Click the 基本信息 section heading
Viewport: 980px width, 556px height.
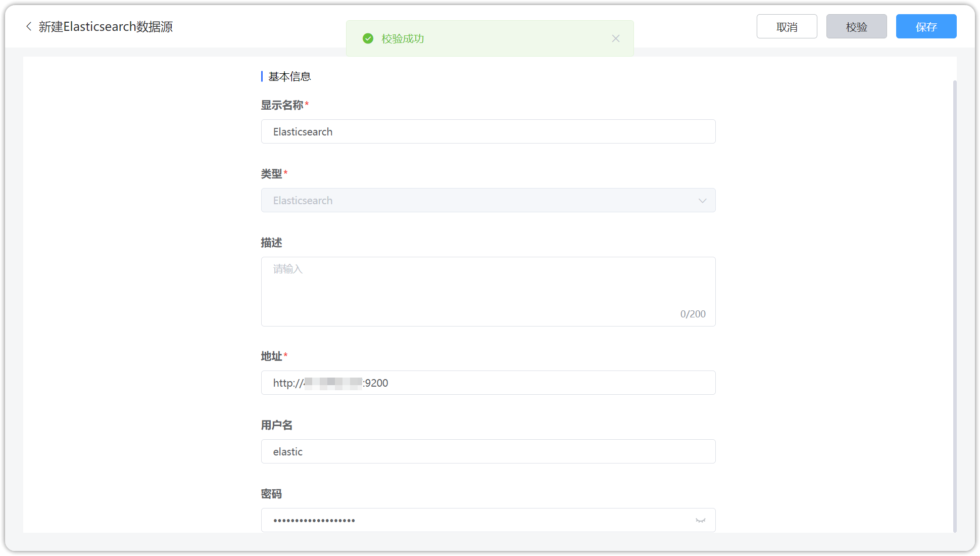[289, 76]
